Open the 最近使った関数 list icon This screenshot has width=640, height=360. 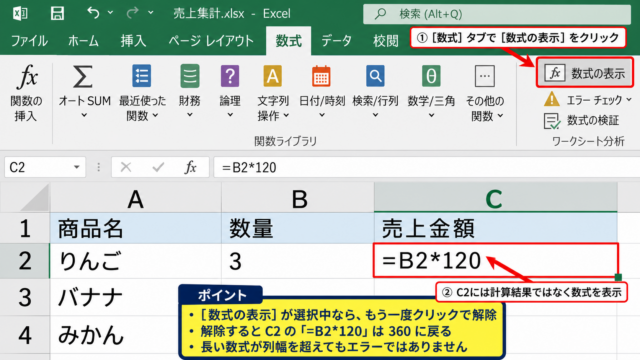pyautogui.click(x=142, y=76)
